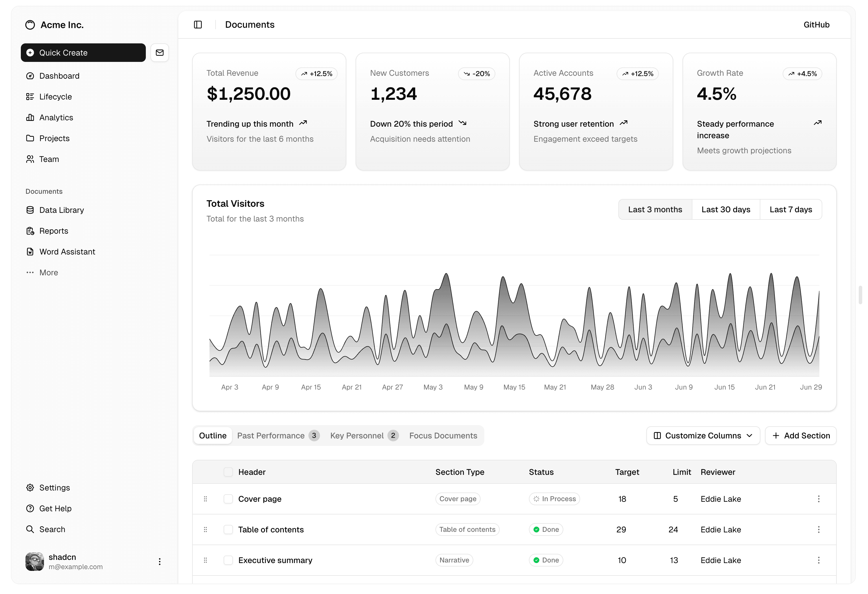Viewport: 868px width, 594px height.
Task: Go to Lifecycle in the sidebar
Action: (x=95, y=97)
